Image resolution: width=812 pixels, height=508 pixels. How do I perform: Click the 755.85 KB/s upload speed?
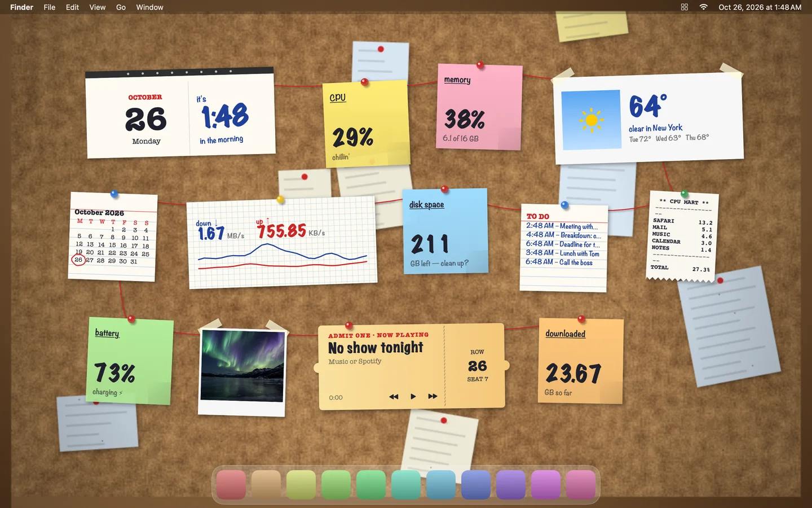[290, 231]
